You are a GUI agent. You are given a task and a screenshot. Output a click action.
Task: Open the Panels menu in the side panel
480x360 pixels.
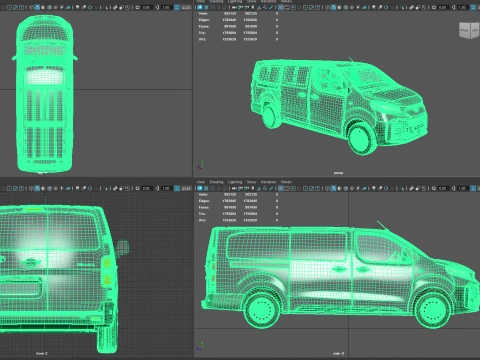point(286,182)
